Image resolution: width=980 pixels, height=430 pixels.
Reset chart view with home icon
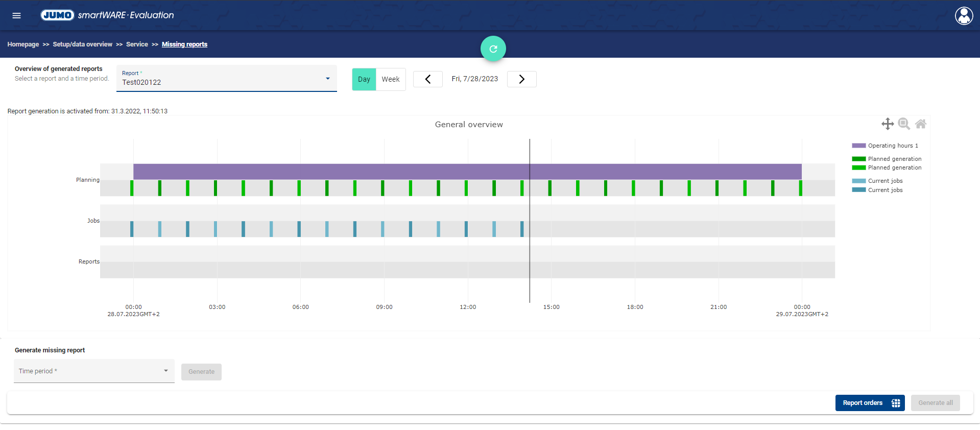click(920, 124)
